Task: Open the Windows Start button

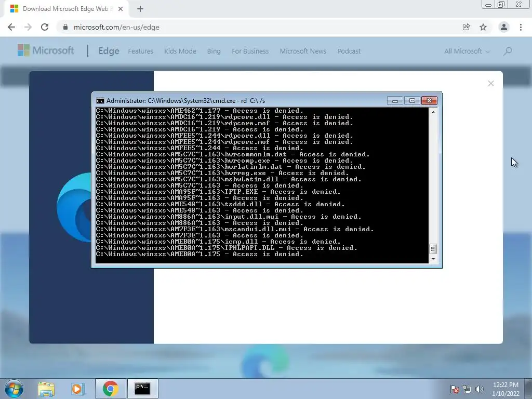Action: [x=14, y=389]
